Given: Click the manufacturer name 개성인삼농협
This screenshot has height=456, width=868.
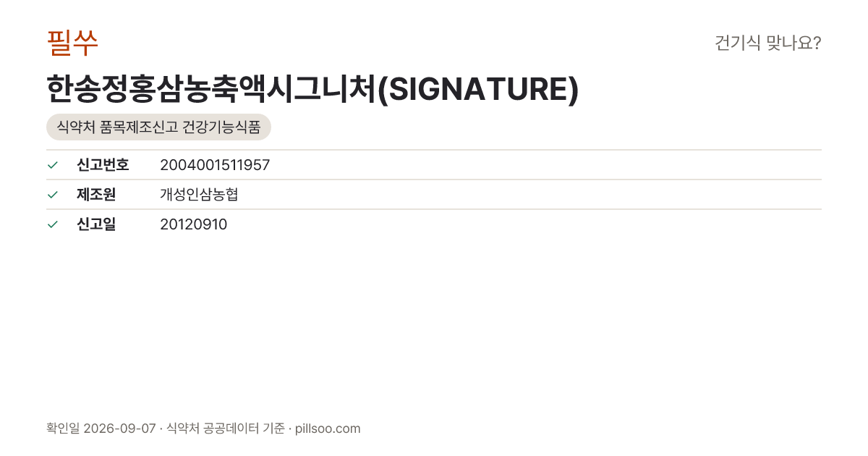Looking at the screenshot, I should click(199, 195).
